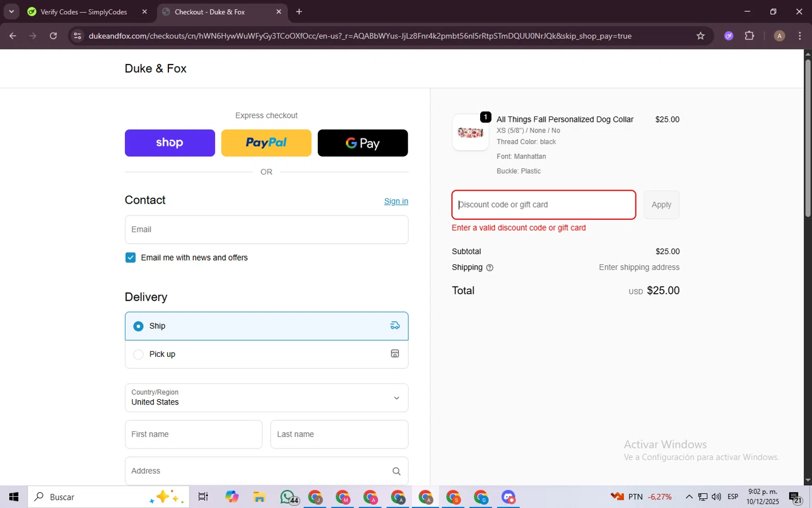Image resolution: width=812 pixels, height=508 pixels.
Task: Click the browser back arrow
Action: [x=12, y=36]
